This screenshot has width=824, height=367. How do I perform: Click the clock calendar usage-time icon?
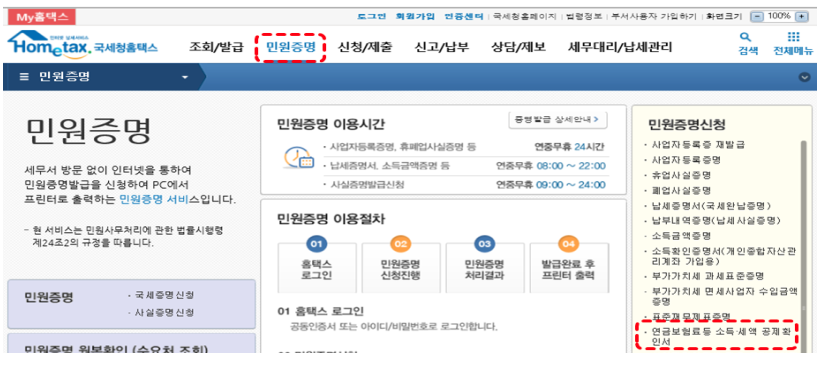click(298, 157)
